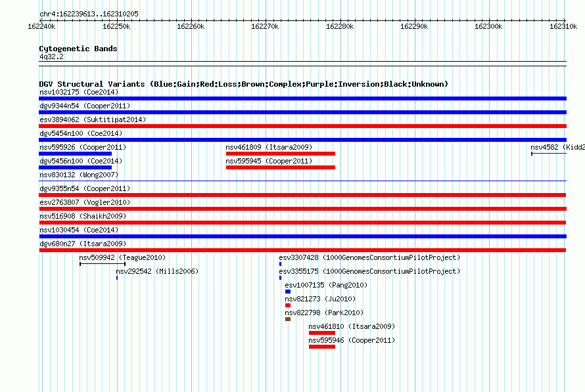Select the nsv4582 feature glyph at right edge
This screenshot has width=585, height=392.
point(549,154)
